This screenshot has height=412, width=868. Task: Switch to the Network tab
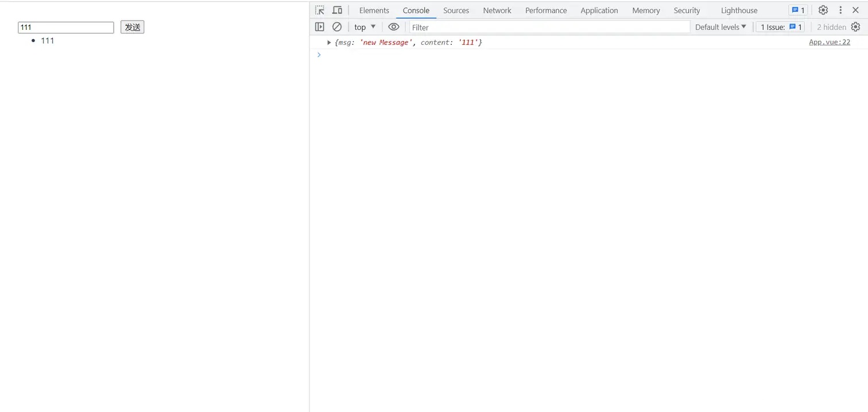pyautogui.click(x=497, y=10)
